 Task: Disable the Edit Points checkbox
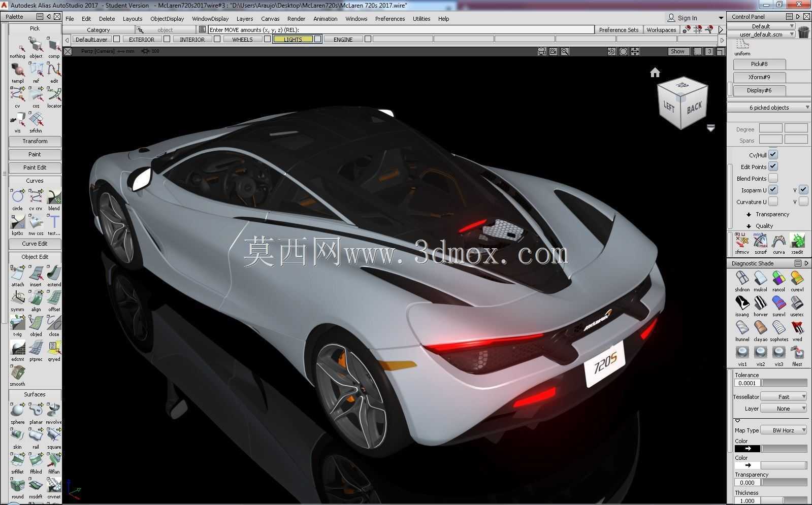click(773, 166)
